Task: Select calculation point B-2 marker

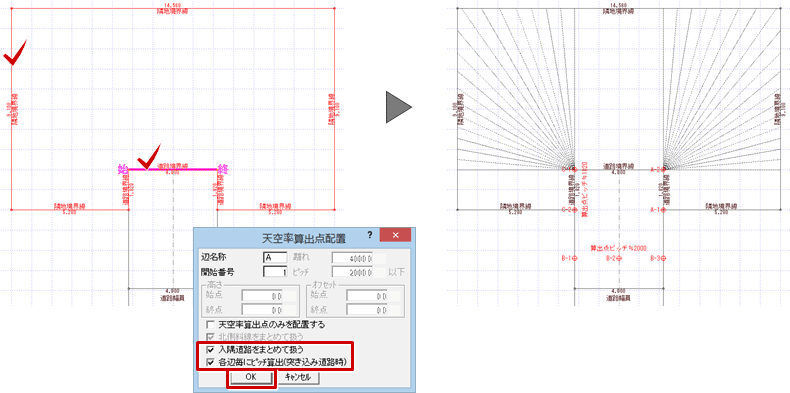Action: tap(619, 258)
